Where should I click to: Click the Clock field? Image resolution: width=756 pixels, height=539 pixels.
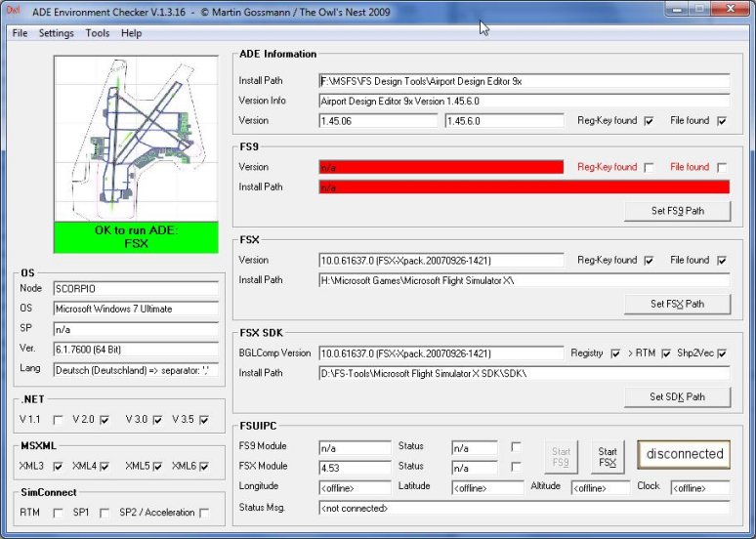[700, 488]
